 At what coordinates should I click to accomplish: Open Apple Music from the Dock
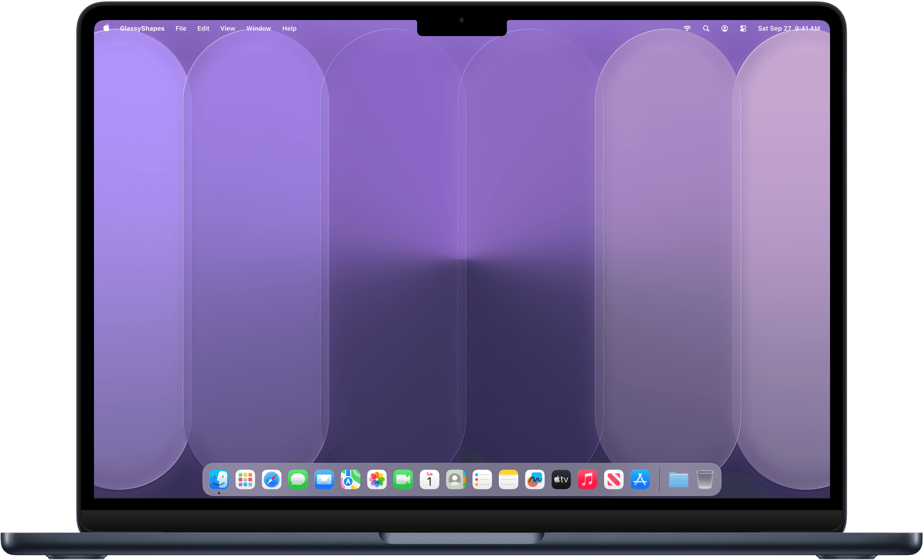click(x=587, y=480)
